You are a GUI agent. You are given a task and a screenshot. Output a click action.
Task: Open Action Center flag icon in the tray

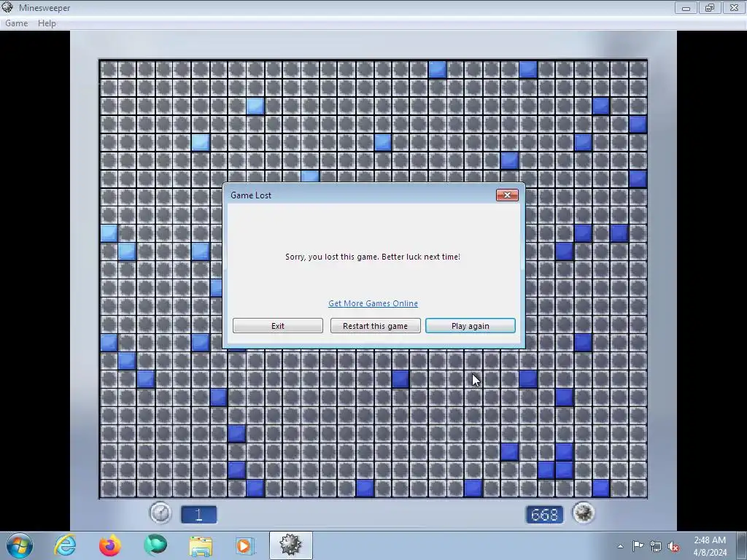pyautogui.click(x=638, y=546)
